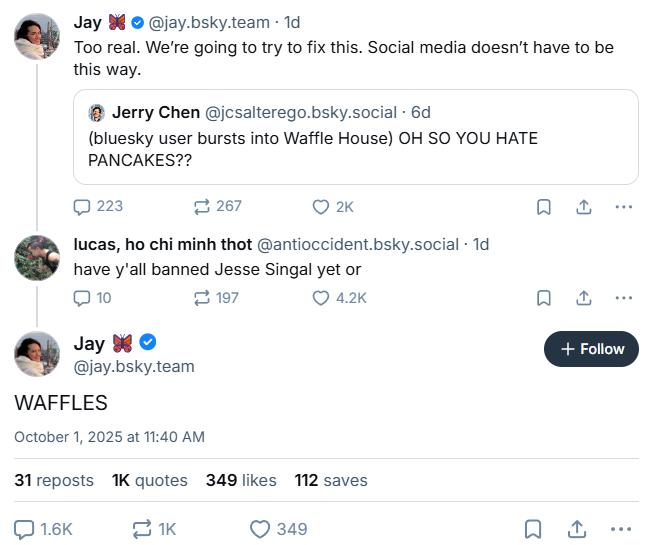Open more options on Jay's top post
This screenshot has height=545, width=649.
623,207
